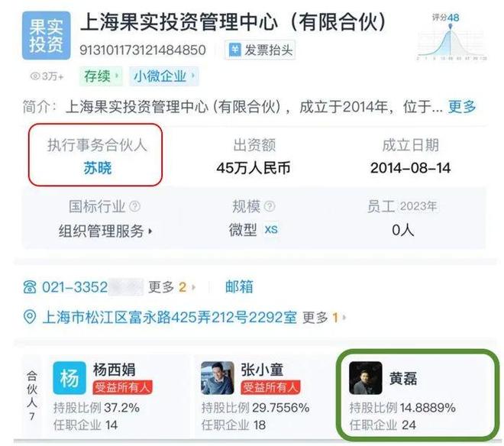The height and width of the screenshot is (446, 504).
Task: Click the telephone icon
Action: click(30, 287)
